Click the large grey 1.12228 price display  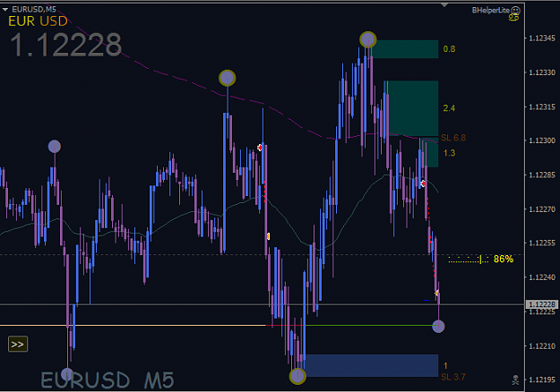coord(66,45)
